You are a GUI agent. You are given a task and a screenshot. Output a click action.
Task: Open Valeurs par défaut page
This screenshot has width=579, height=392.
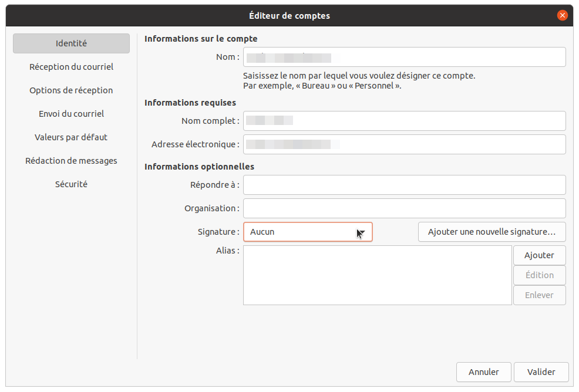(x=71, y=137)
